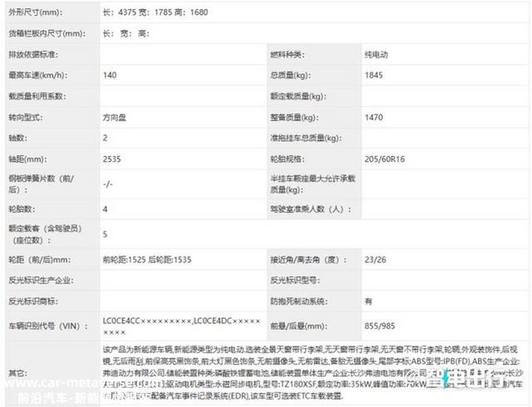This screenshot has height=407, width=532.
Task: Click the 车辆识别代号（VIN） label
Action: pos(48,326)
